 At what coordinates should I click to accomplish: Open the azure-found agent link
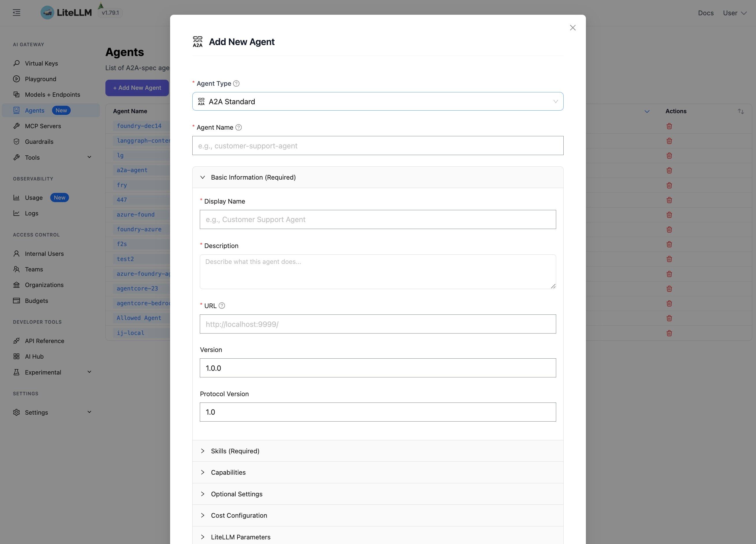coord(135,214)
